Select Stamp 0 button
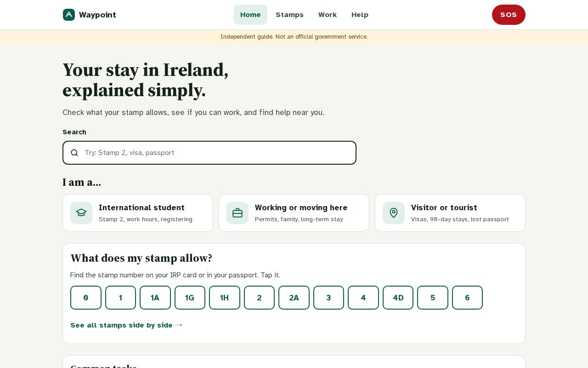This screenshot has height=368, width=588. coord(86,298)
